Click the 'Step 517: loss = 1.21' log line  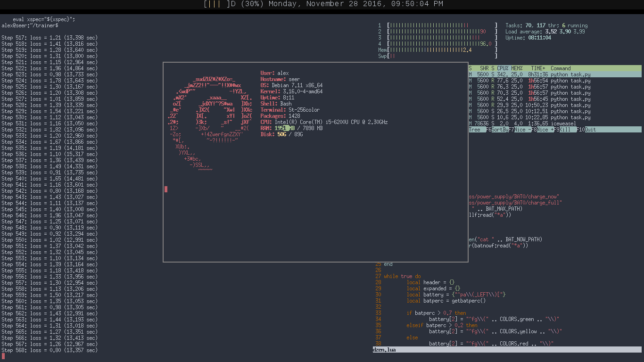50,38
